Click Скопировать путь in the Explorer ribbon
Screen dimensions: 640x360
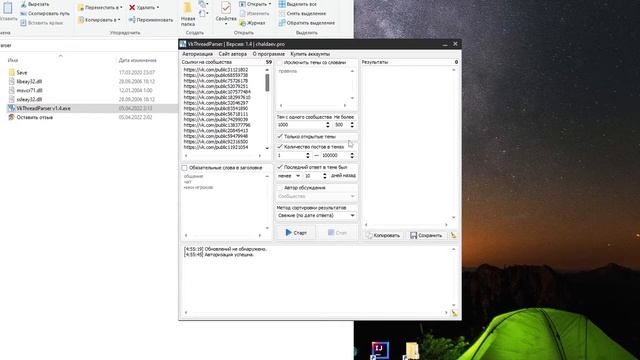pyautogui.click(x=45, y=13)
